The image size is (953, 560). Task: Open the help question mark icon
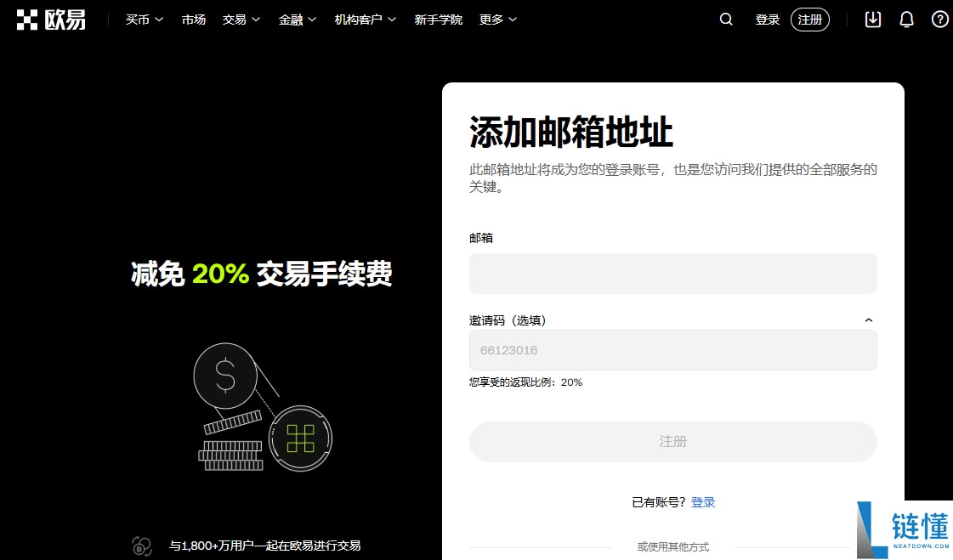939,19
